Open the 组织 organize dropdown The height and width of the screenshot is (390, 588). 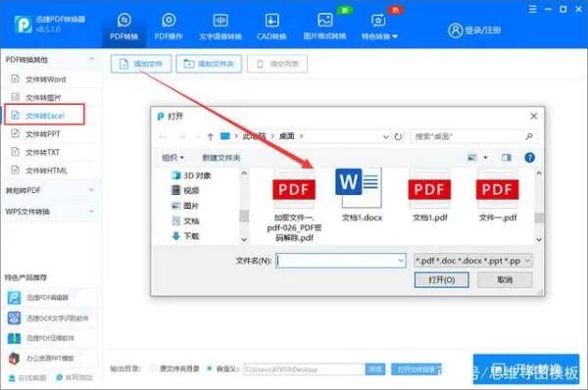(172, 158)
